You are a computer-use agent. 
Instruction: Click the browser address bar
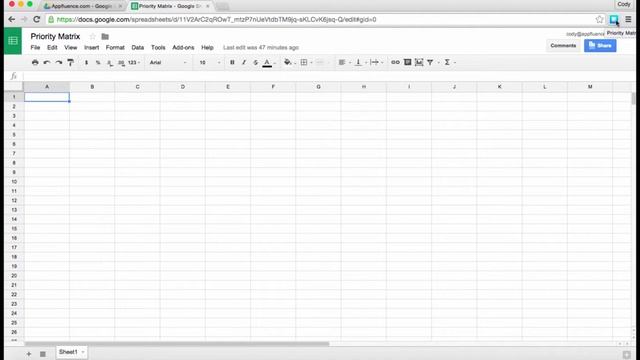click(320, 20)
